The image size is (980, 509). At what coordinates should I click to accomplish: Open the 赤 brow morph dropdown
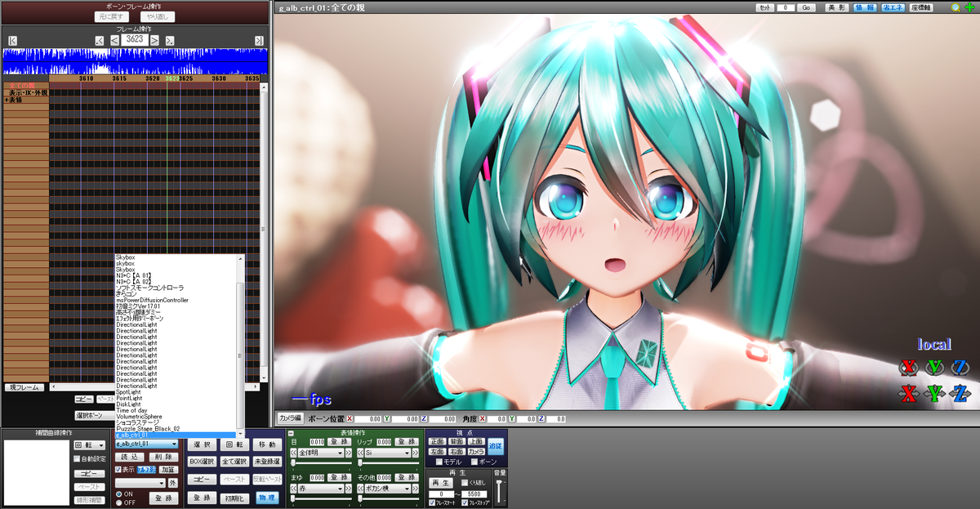click(321, 489)
